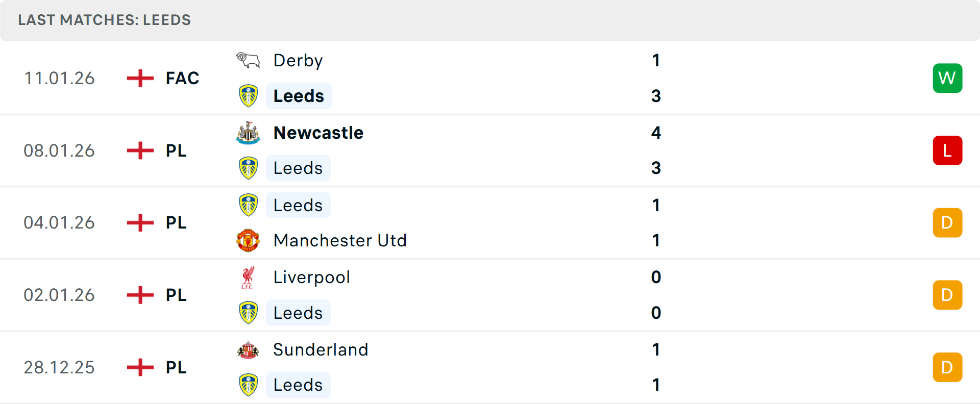This screenshot has width=980, height=404.
Task: Click Leeds crest in the Derby match
Action: click(x=248, y=96)
